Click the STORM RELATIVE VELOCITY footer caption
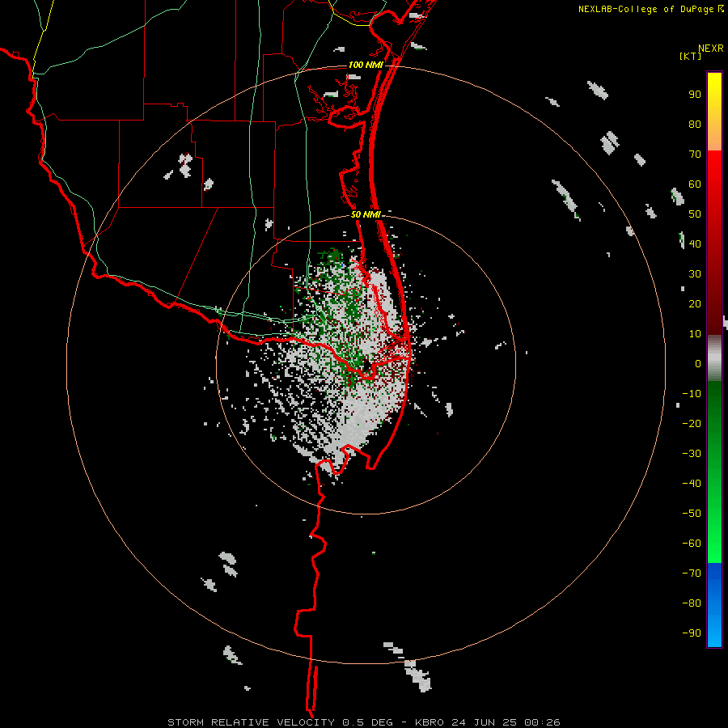Image resolution: width=728 pixels, height=728 pixels. click(x=363, y=722)
